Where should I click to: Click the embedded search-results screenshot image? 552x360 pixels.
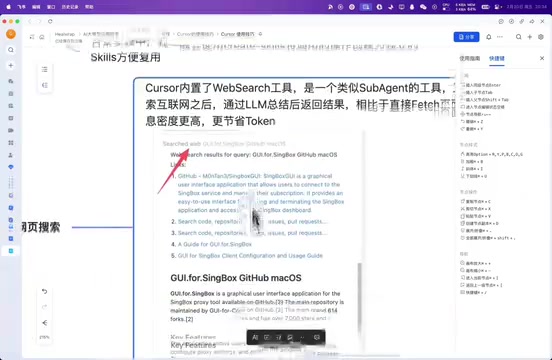point(259,243)
